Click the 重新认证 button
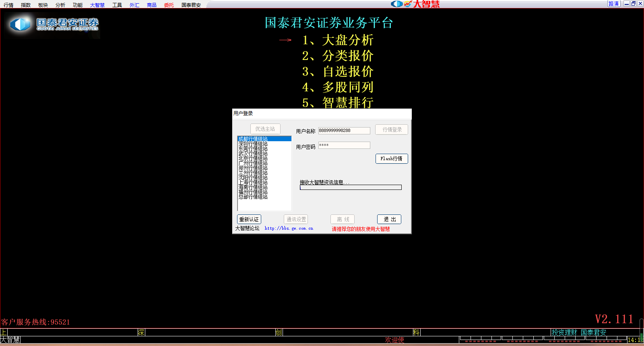Viewport: 644px width, 346px height. (249, 219)
